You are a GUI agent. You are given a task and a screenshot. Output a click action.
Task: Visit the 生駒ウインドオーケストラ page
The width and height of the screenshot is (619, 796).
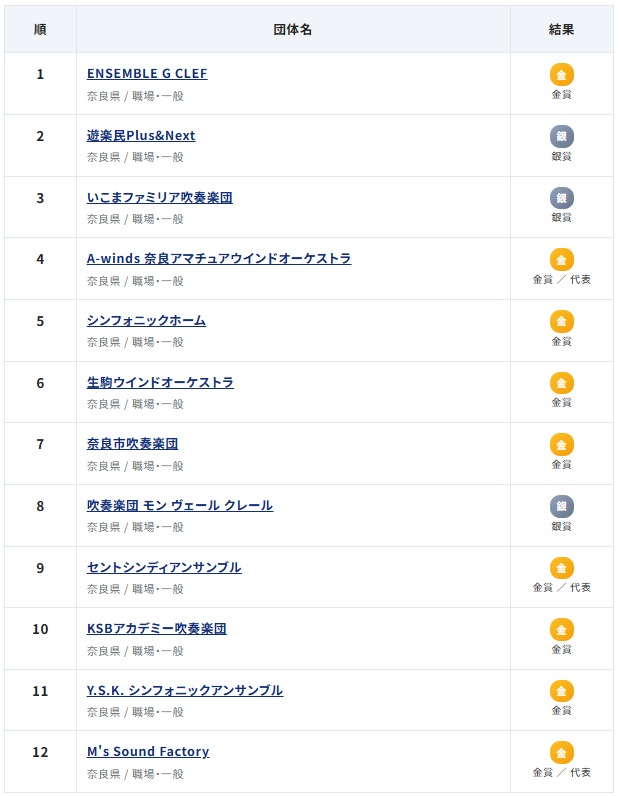click(x=160, y=382)
